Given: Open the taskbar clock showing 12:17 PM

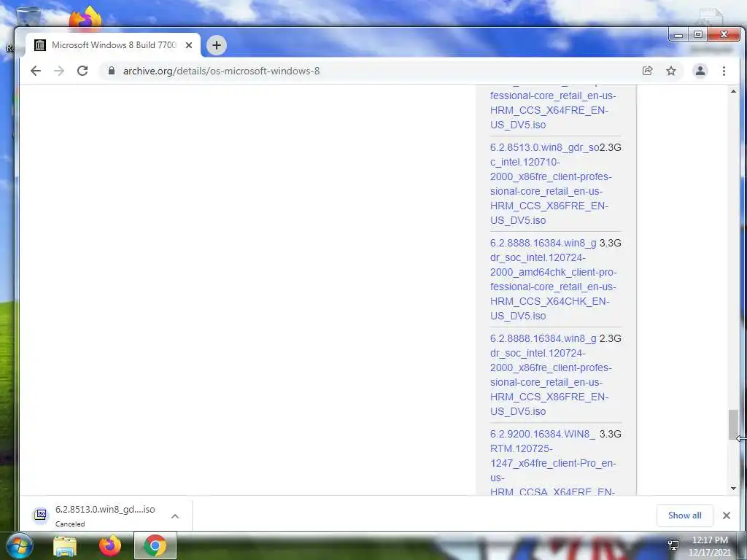Looking at the screenshot, I should click(x=710, y=546).
